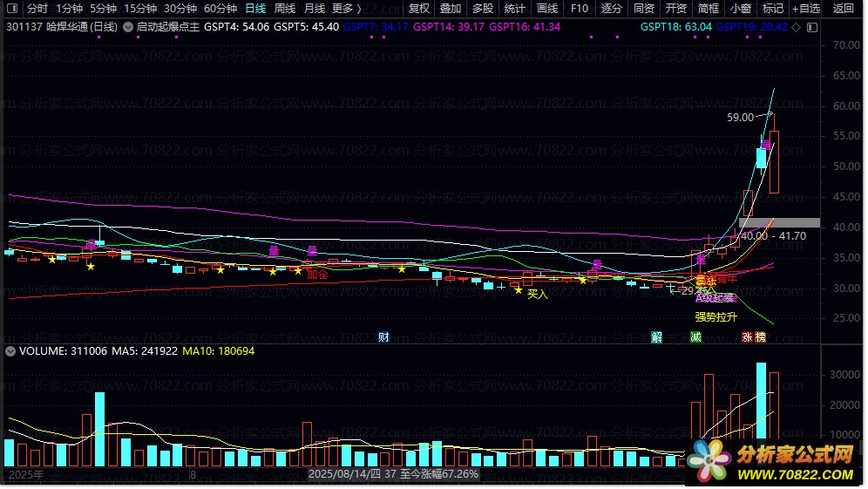The width and height of the screenshot is (868, 489).
Task: Switch to 日线 daily period tab
Action: pyautogui.click(x=255, y=9)
